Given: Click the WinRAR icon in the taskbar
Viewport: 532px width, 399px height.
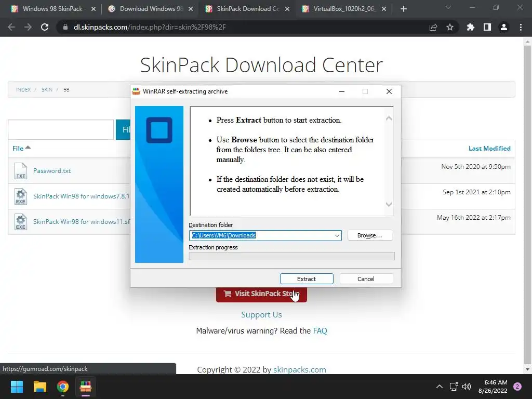Looking at the screenshot, I should pyautogui.click(x=86, y=387).
